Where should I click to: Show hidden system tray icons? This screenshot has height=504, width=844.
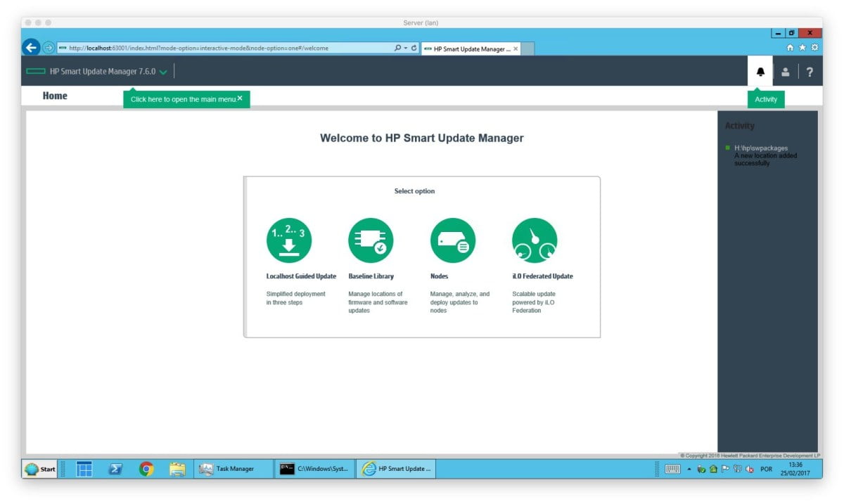pyautogui.click(x=689, y=470)
